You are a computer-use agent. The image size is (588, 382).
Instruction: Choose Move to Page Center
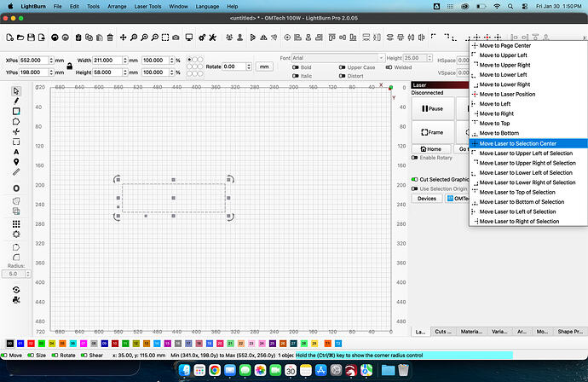pyautogui.click(x=528, y=45)
